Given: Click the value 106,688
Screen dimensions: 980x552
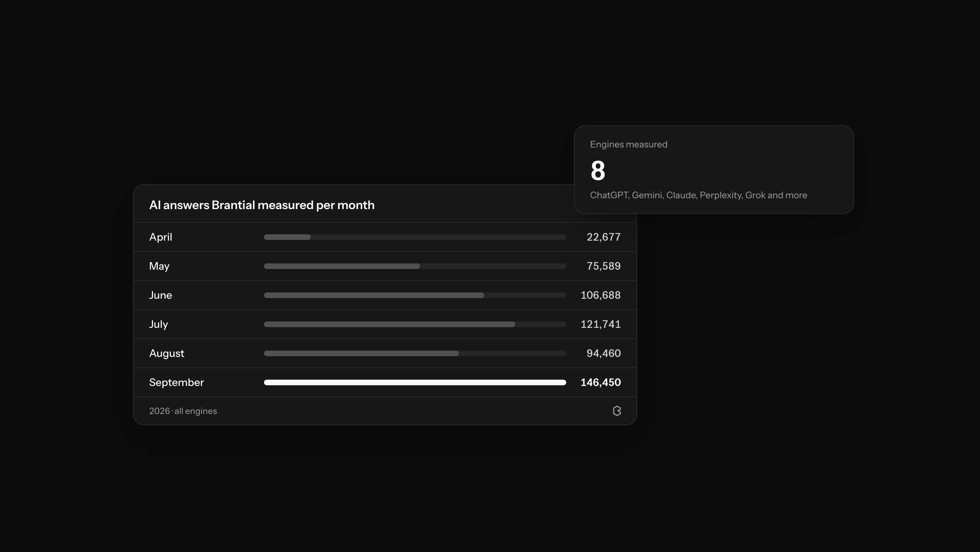Looking at the screenshot, I should pyautogui.click(x=600, y=295).
